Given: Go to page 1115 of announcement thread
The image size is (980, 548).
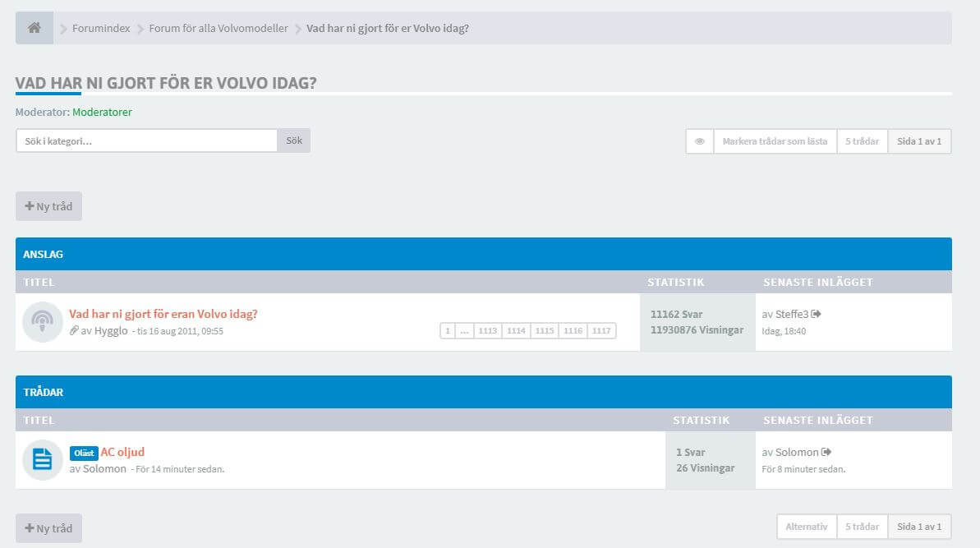Looking at the screenshot, I should click(x=545, y=330).
